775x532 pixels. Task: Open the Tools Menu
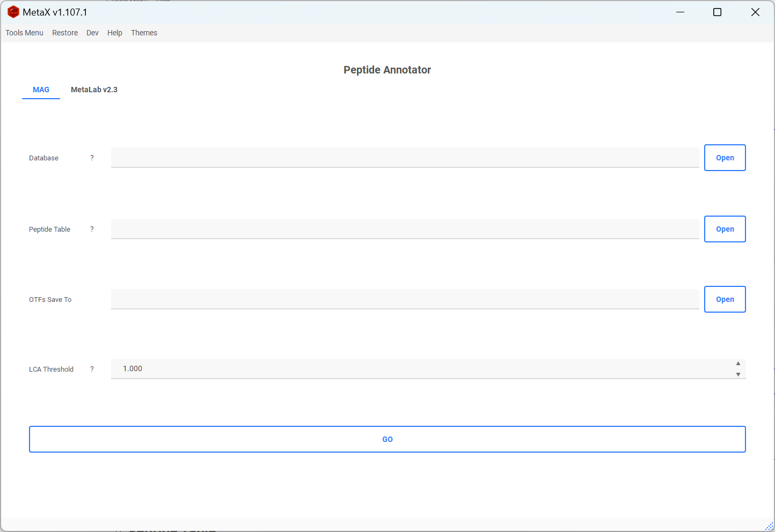24,33
